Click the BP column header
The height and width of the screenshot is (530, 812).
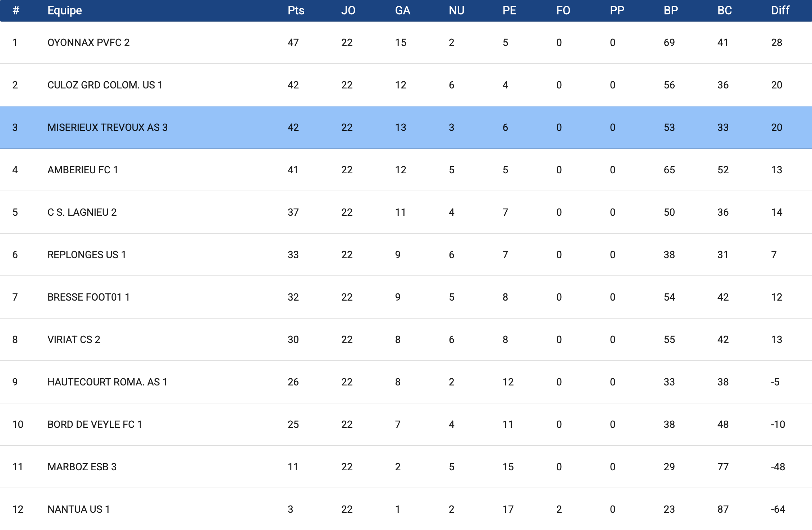coord(671,10)
